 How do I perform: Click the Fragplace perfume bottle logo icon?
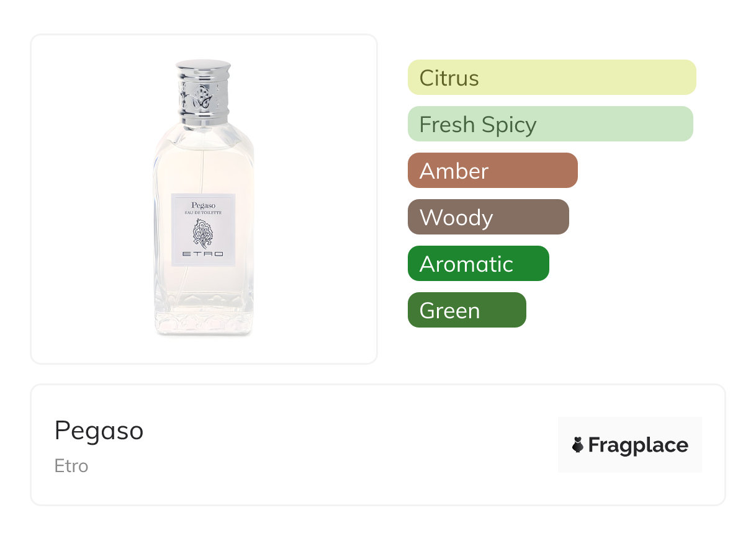click(x=578, y=445)
